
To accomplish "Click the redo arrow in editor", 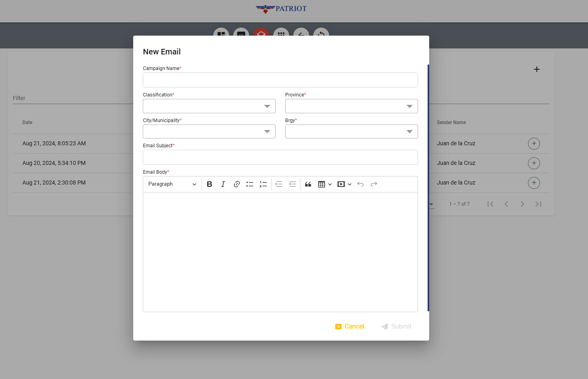I will point(374,184).
